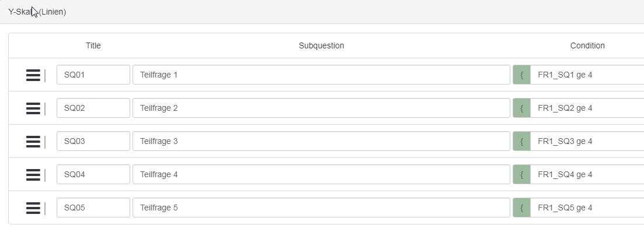Open green brace button for FR1_SQ4 condition
The width and height of the screenshot is (644, 232).
pyautogui.click(x=521, y=174)
